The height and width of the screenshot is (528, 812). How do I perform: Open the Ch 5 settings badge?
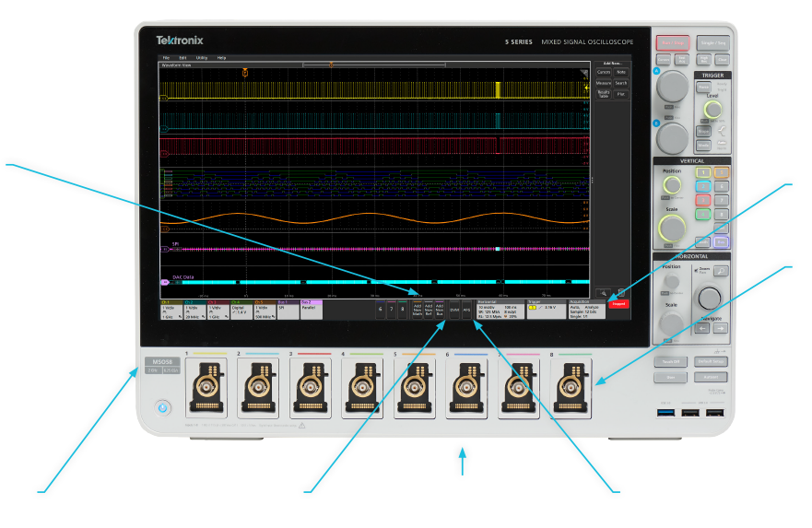click(265, 310)
